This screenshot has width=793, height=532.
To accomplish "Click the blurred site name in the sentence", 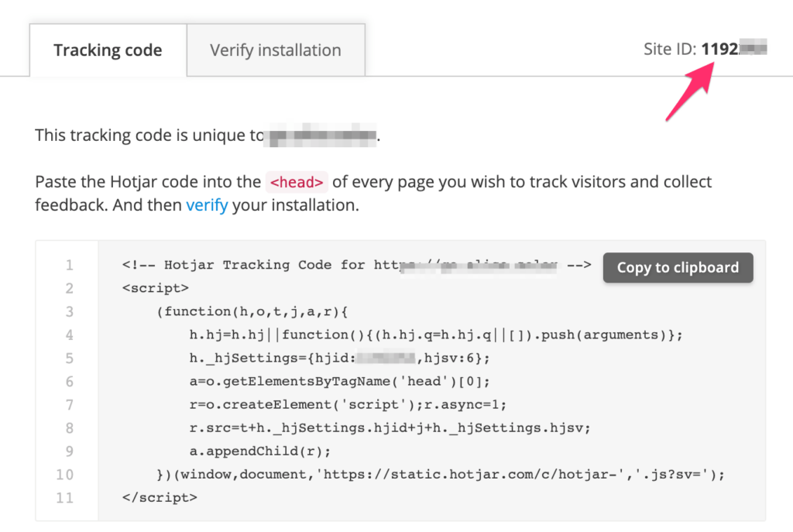I will 321,136.
